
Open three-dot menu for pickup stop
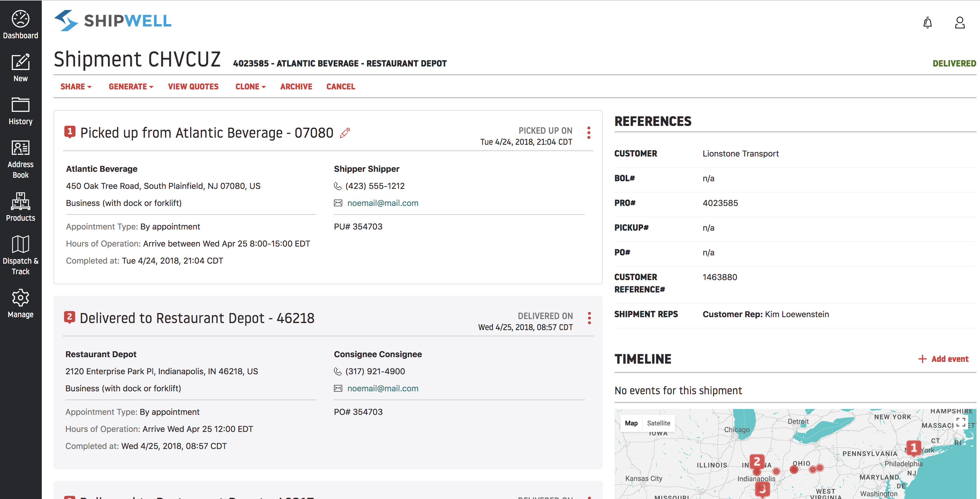click(589, 133)
